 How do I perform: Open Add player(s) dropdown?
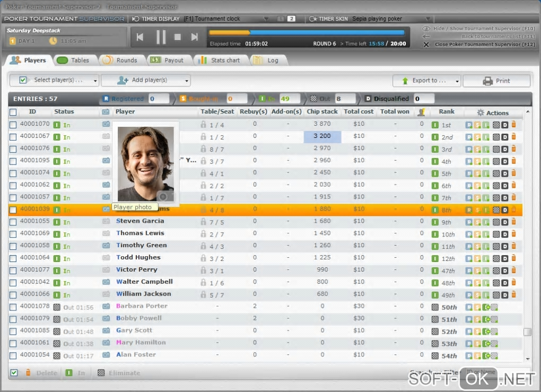(146, 80)
